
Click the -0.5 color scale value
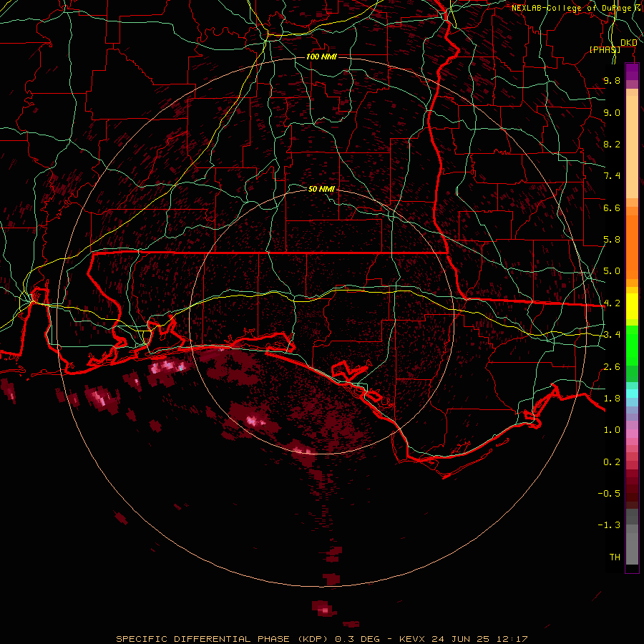tap(609, 494)
